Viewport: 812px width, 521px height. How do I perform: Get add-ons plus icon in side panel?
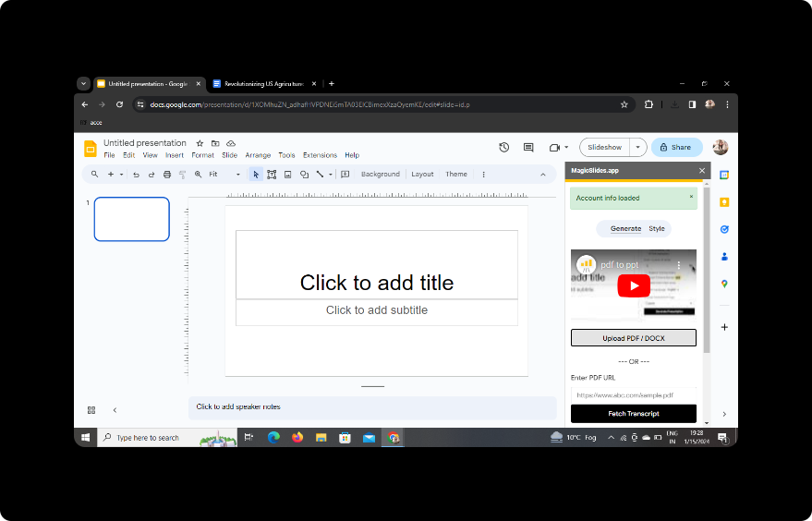click(x=724, y=327)
